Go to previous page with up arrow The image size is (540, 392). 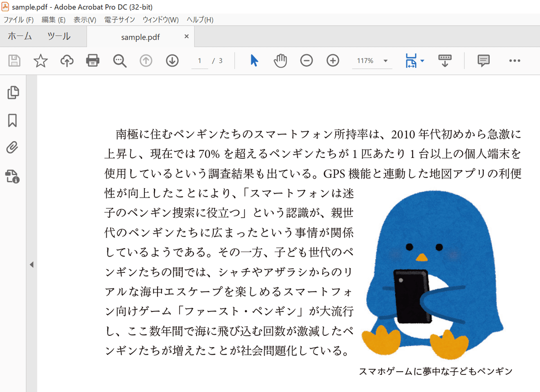[146, 60]
